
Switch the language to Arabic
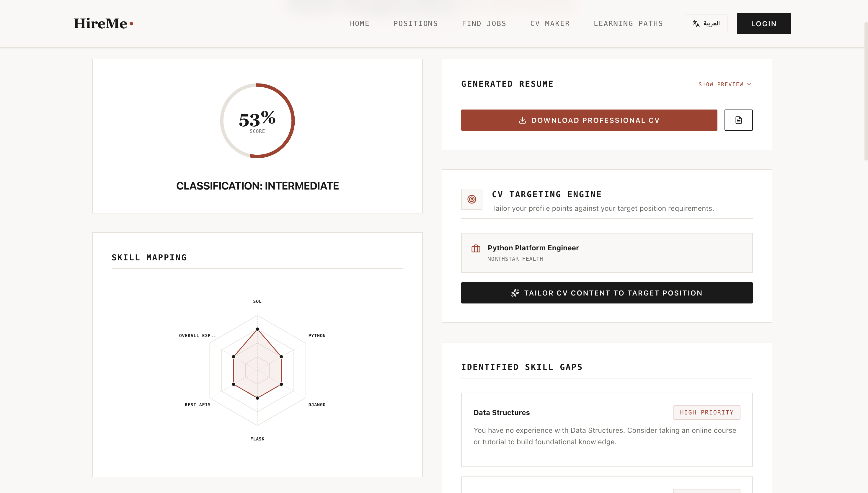706,23
